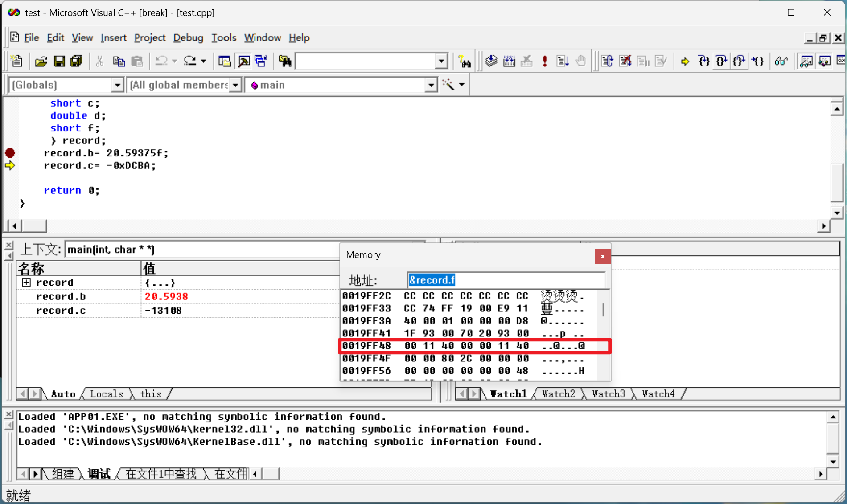
Task: Switch to the Locals tab
Action: pyautogui.click(x=107, y=394)
